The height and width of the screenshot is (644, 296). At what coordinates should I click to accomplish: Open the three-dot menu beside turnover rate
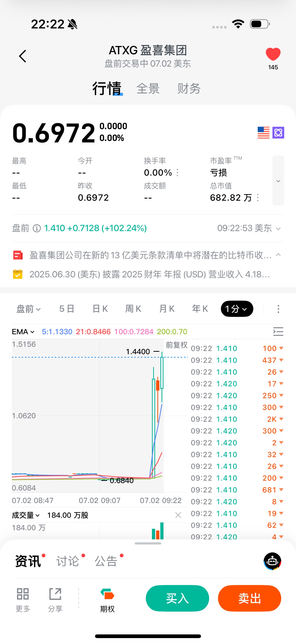pyautogui.click(x=177, y=173)
